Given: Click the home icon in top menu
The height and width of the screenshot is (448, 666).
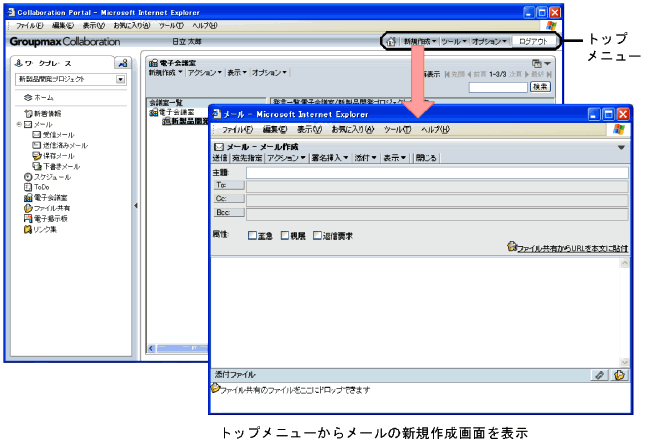Looking at the screenshot, I should 391,42.
